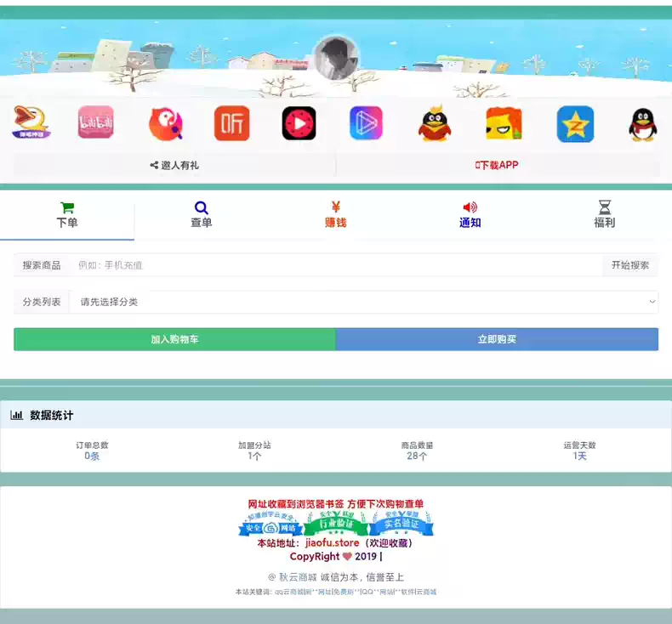The height and width of the screenshot is (624, 672).
Task: Click the blue Qzone star icon
Action: tap(575, 124)
